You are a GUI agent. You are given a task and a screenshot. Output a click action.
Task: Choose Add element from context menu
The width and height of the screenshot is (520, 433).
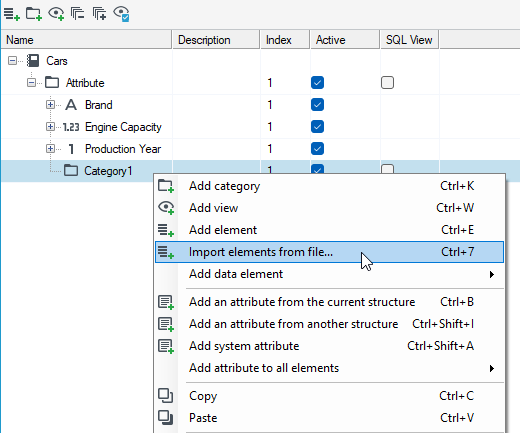[x=329, y=230]
